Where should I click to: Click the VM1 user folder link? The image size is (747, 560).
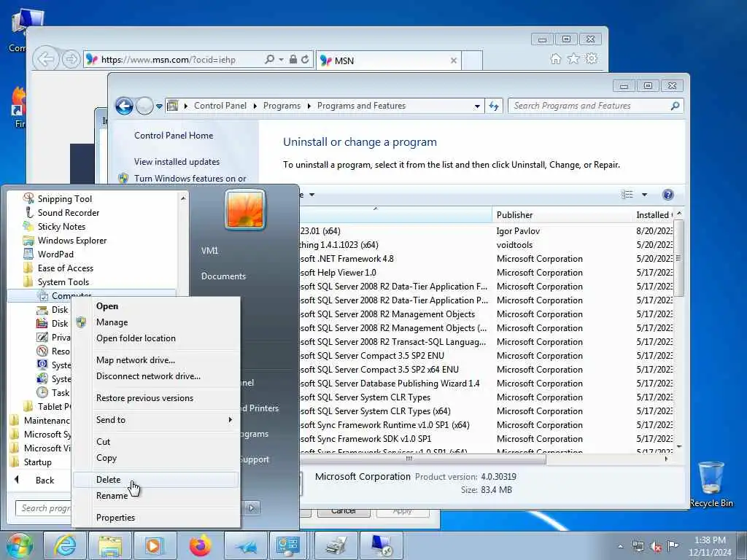[209, 251]
